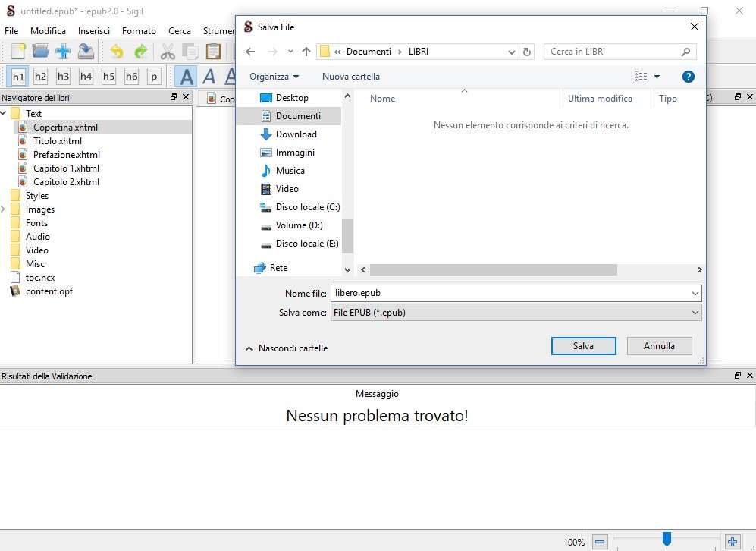Click the yellow Undo arrow icon
756x551 pixels.
point(116,52)
